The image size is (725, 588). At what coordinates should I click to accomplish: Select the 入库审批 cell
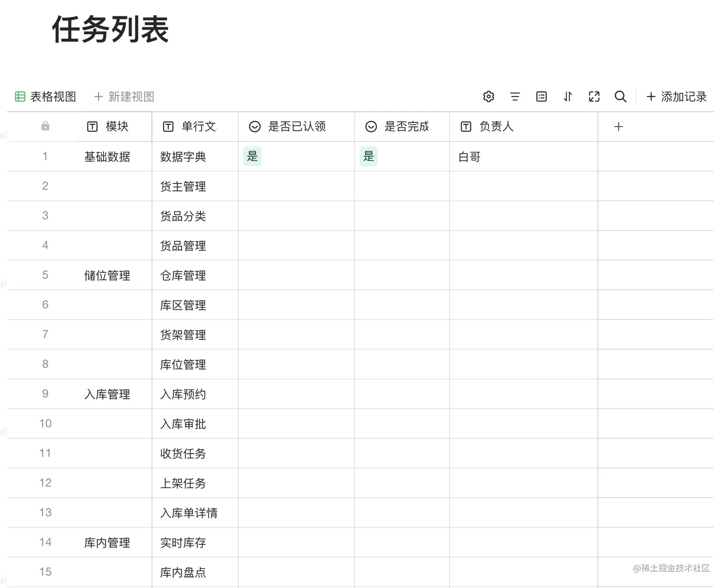pyautogui.click(x=195, y=424)
